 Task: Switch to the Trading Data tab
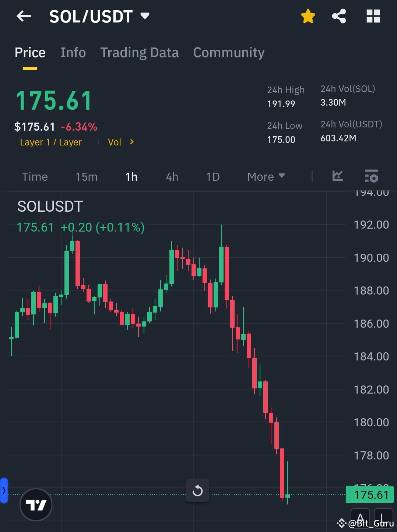[x=139, y=52]
